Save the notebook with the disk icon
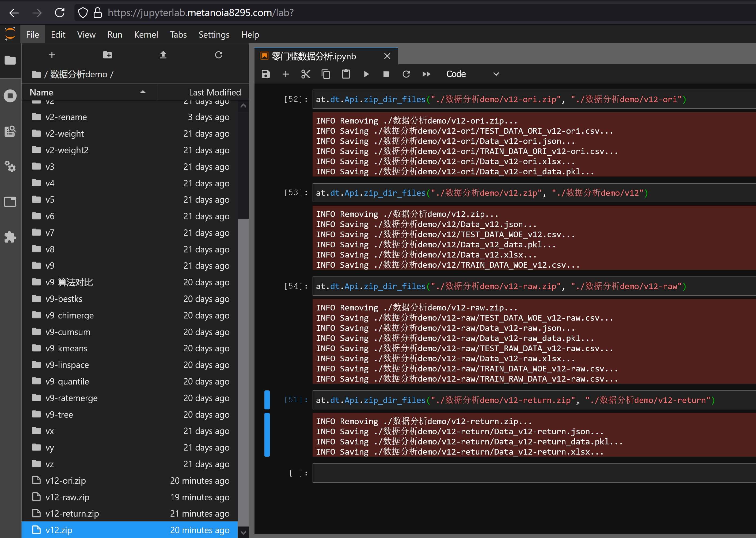756x538 pixels. point(265,74)
